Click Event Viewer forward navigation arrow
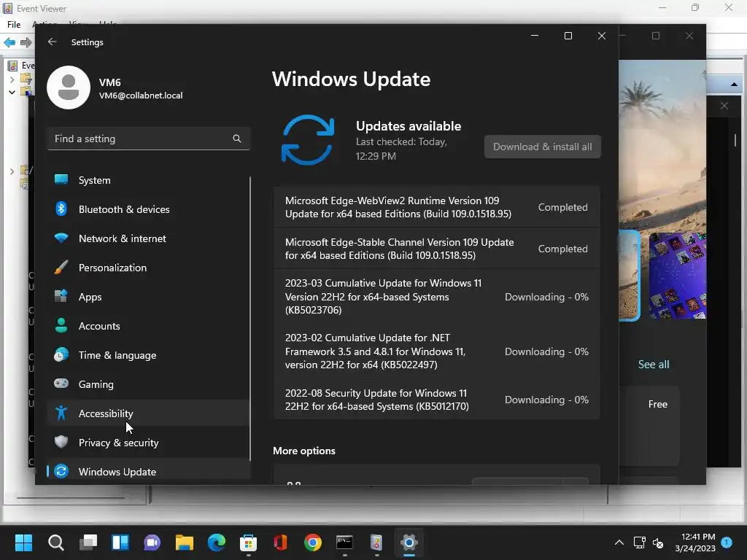Image resolution: width=747 pixels, height=560 pixels. (26, 42)
